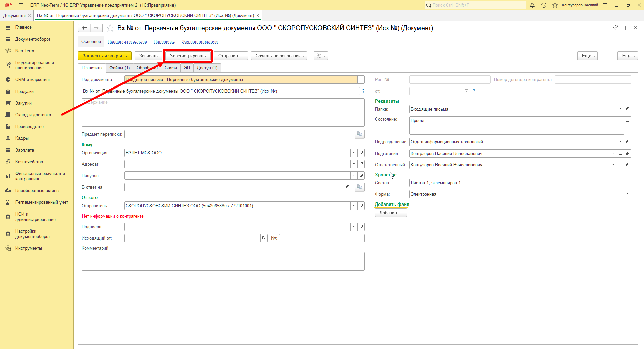Expand Организация dropdown arrow
Viewport: 644px width, 349px height.
pyautogui.click(x=354, y=153)
